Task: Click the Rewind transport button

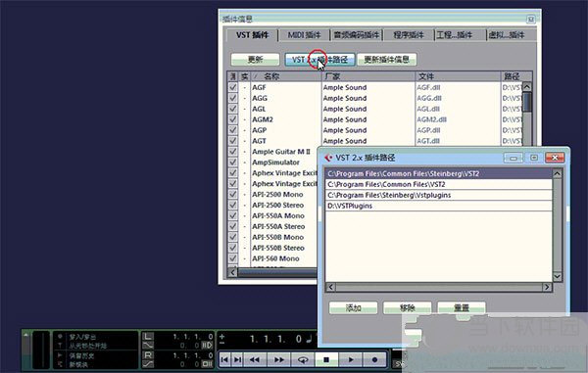Action: (255, 359)
